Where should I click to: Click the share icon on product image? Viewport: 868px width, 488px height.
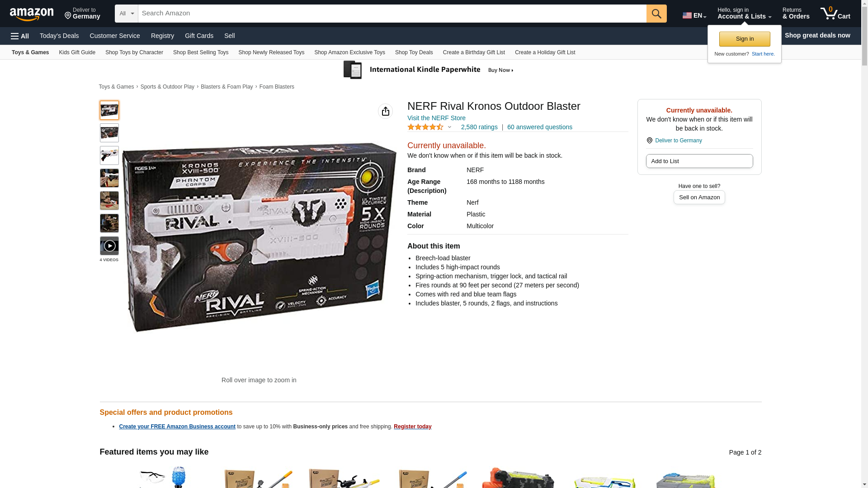click(x=385, y=111)
